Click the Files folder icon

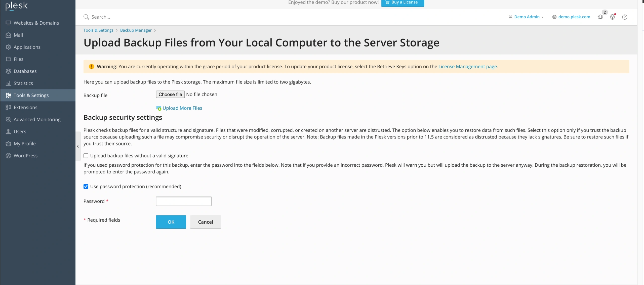[8, 59]
